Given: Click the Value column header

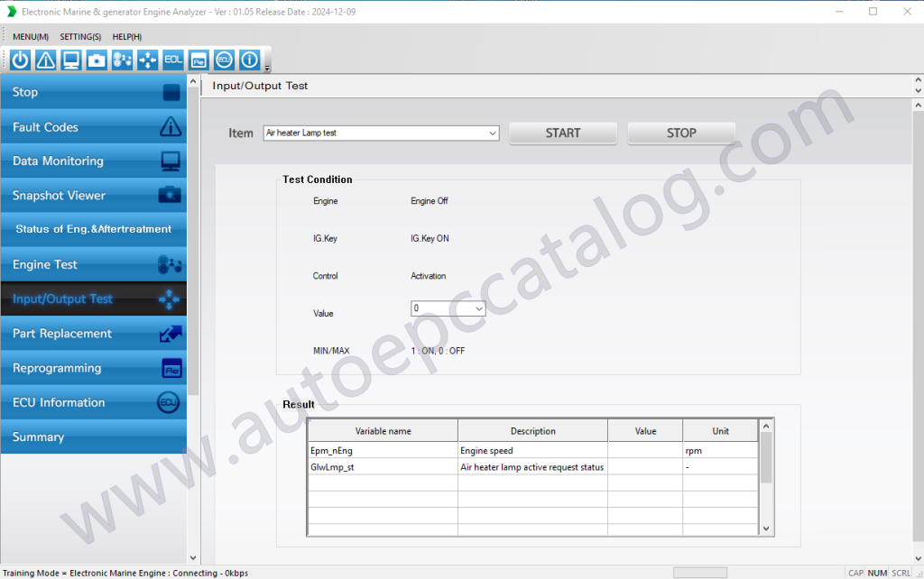Looking at the screenshot, I should point(645,431).
